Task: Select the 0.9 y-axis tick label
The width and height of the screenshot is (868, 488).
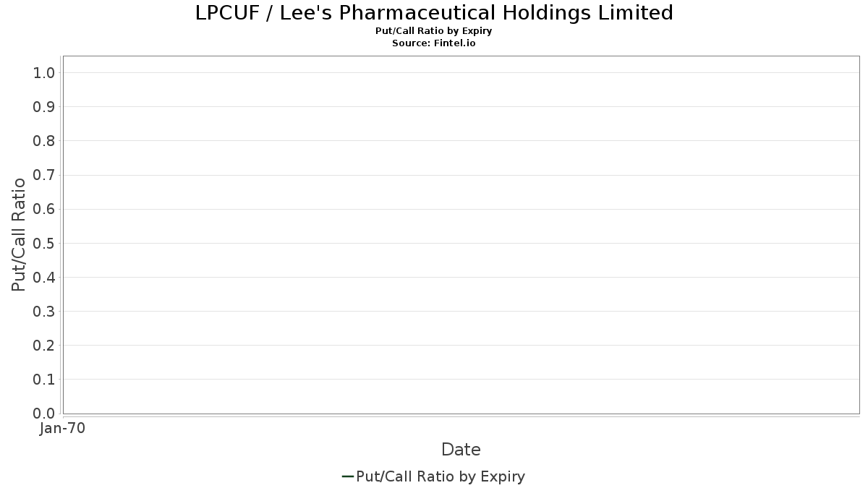Action: (44, 106)
